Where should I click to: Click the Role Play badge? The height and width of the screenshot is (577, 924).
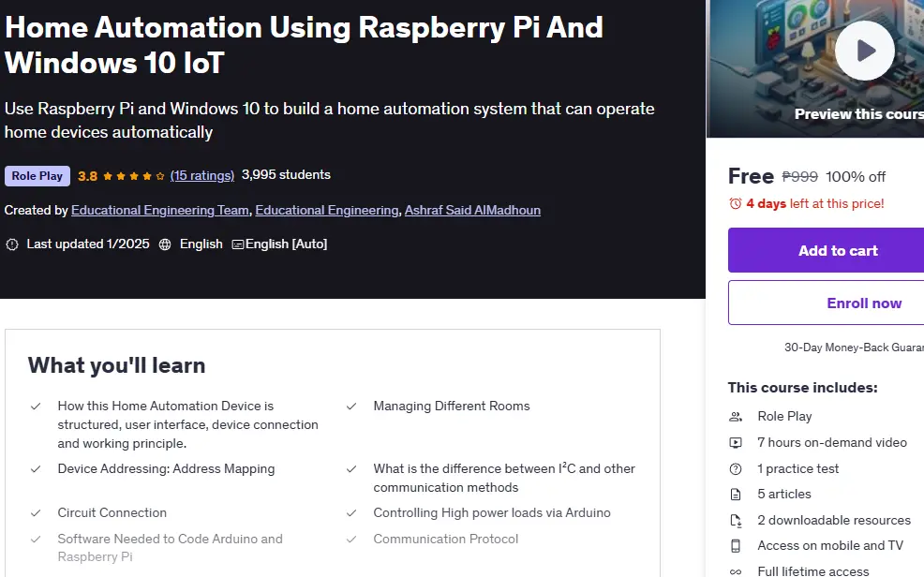click(x=37, y=176)
